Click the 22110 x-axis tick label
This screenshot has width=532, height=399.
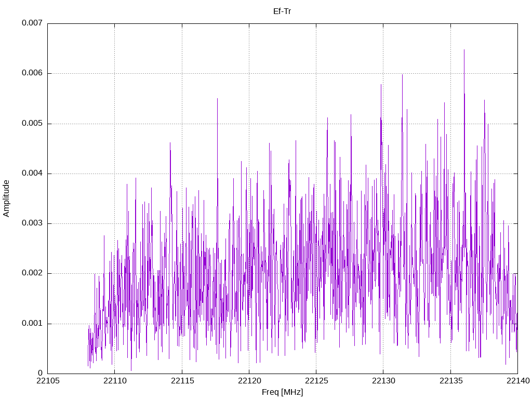pyautogui.click(x=115, y=381)
